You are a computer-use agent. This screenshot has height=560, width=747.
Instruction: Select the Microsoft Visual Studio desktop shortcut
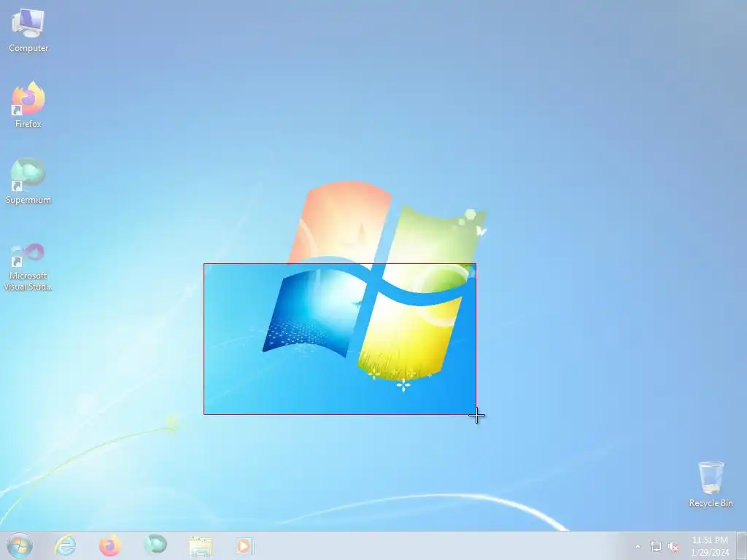[x=28, y=267]
